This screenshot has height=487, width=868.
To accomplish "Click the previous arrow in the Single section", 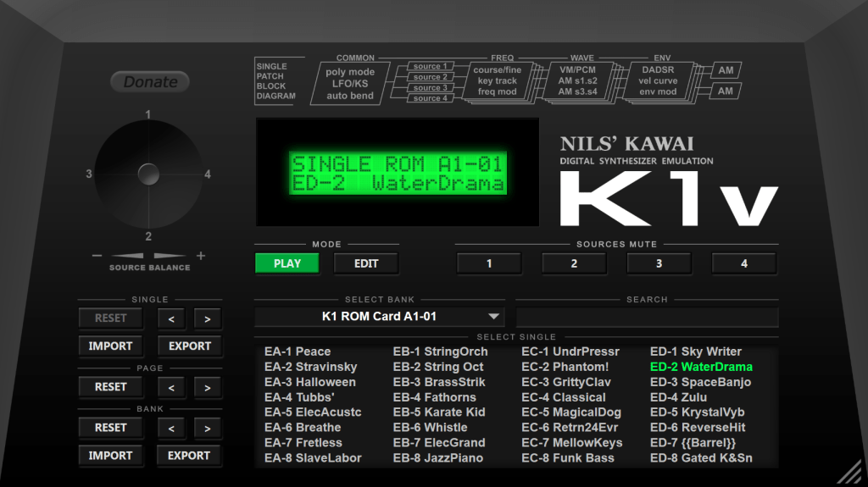I will (171, 318).
